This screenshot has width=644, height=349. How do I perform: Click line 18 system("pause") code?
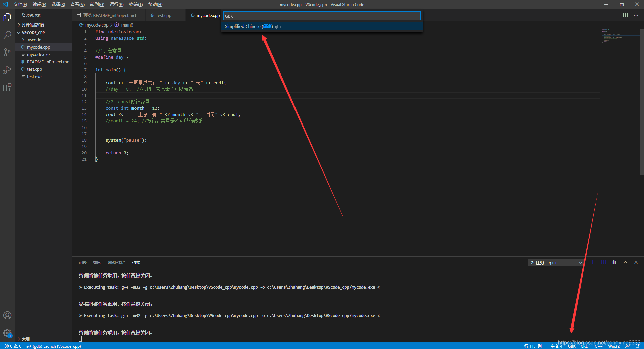[x=126, y=140]
